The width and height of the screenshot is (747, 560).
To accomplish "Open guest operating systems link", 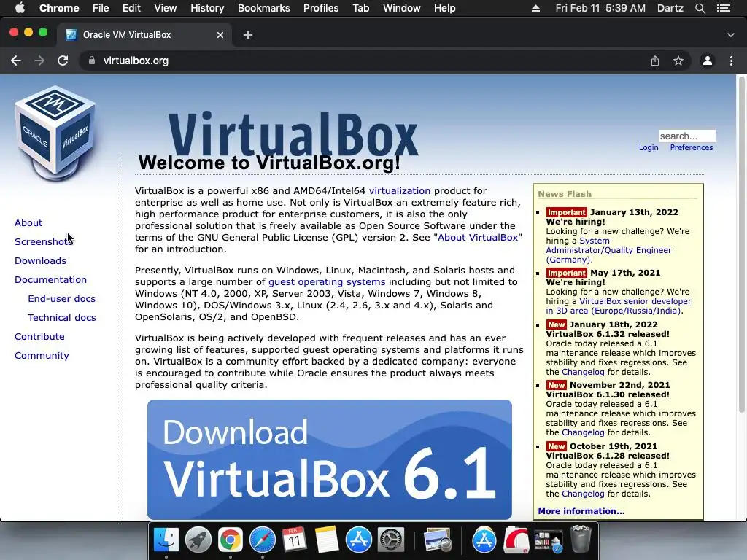I will pos(327,282).
